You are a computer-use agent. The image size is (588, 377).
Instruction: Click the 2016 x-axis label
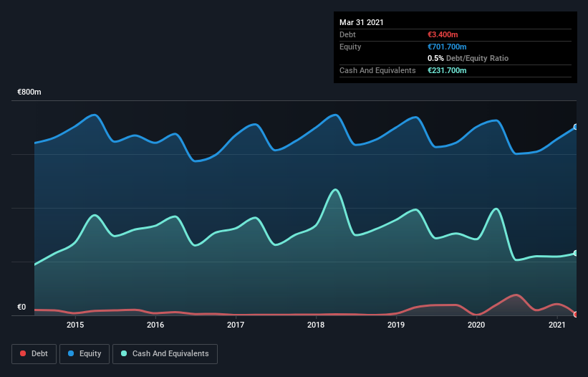tap(155, 325)
